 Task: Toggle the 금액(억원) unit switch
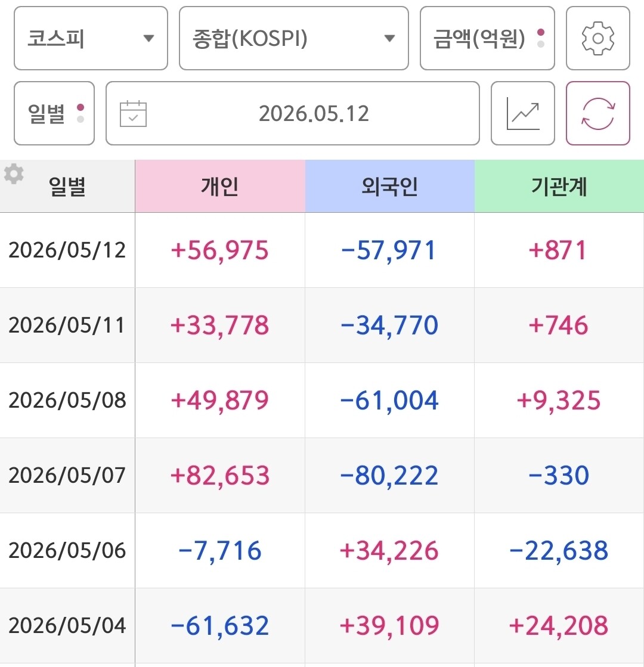487,38
